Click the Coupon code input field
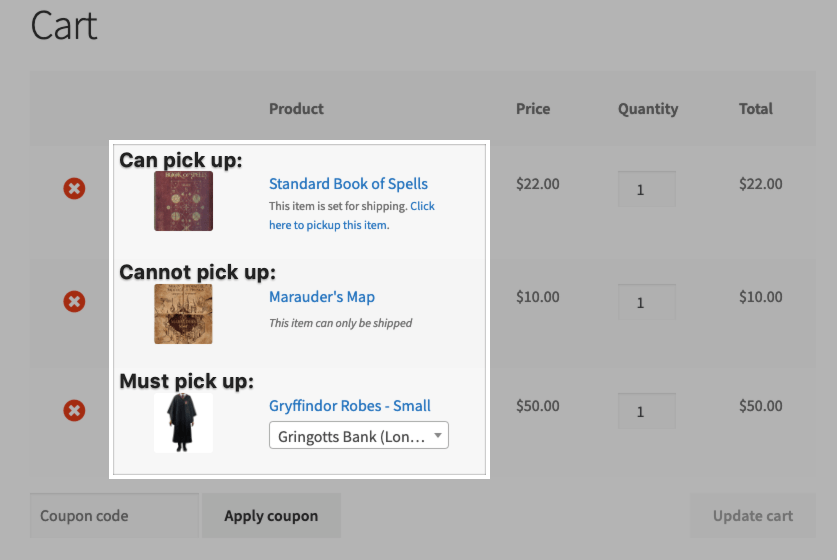This screenshot has height=560, width=837. (114, 516)
